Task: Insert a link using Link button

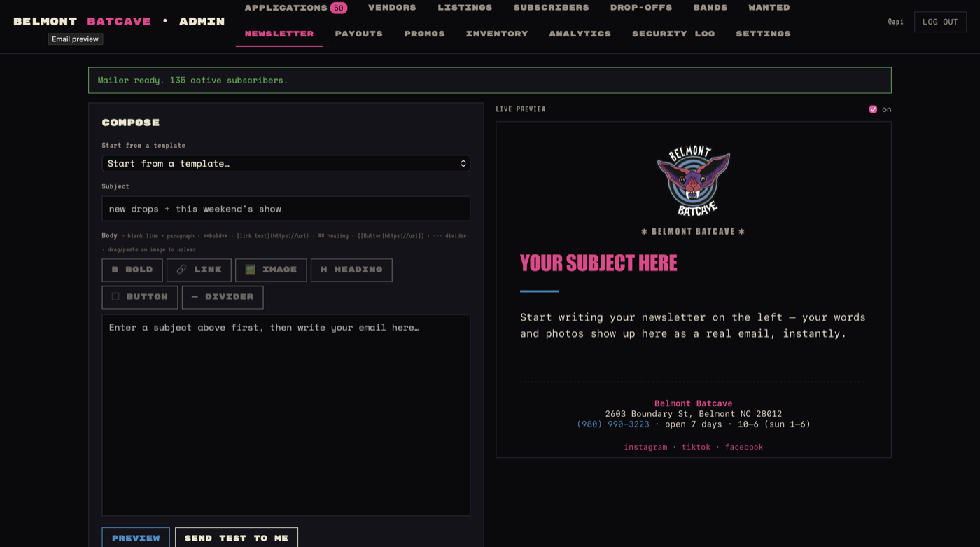Action: coord(199,270)
